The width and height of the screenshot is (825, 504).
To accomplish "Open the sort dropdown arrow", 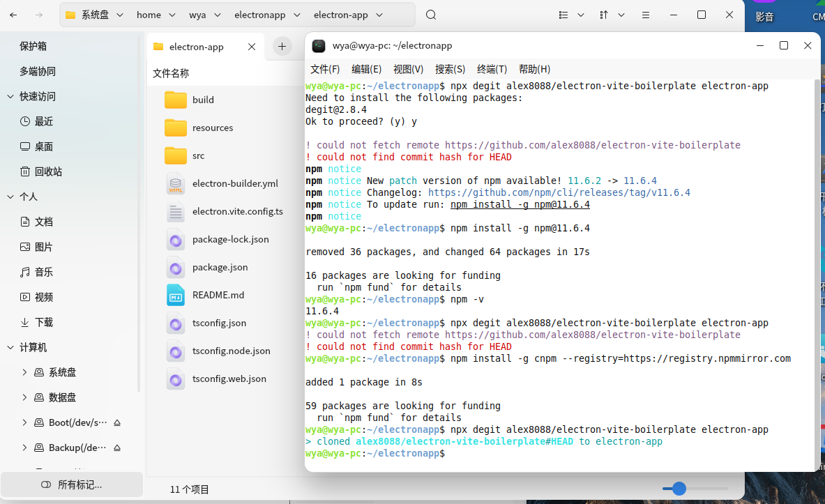I will pyautogui.click(x=621, y=15).
